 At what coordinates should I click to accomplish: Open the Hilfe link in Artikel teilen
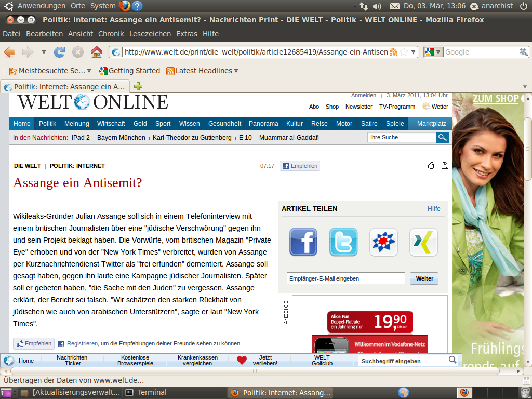click(x=434, y=209)
